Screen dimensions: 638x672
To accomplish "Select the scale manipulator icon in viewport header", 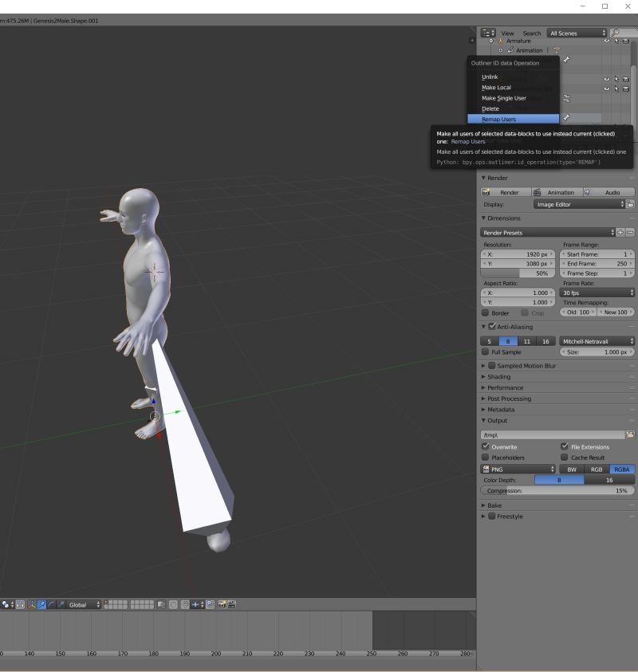I will click(x=61, y=603).
